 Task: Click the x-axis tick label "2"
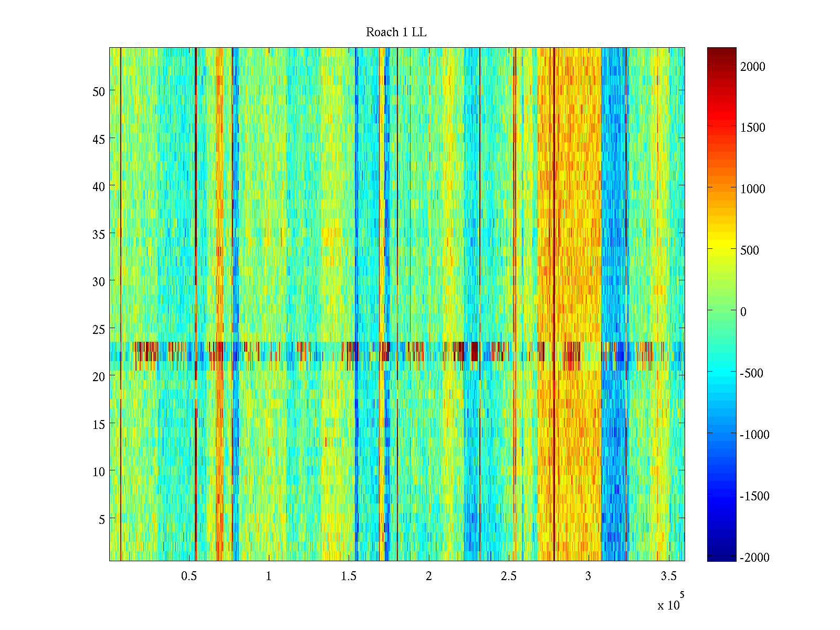coord(428,576)
